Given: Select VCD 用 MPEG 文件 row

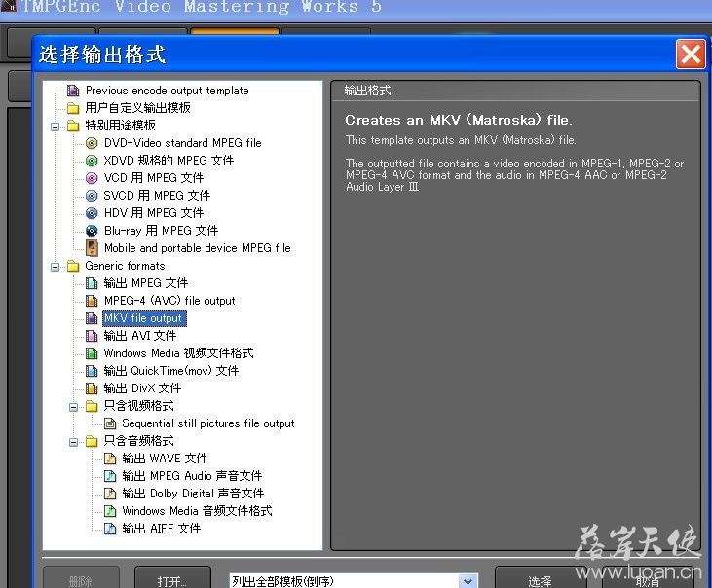Looking at the screenshot, I should (x=154, y=178).
